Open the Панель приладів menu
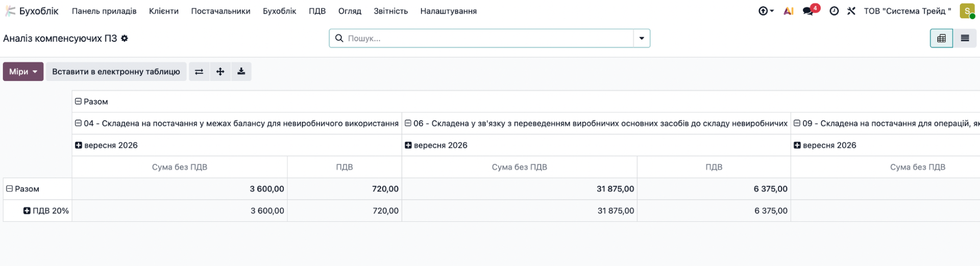The image size is (980, 266). click(x=104, y=11)
